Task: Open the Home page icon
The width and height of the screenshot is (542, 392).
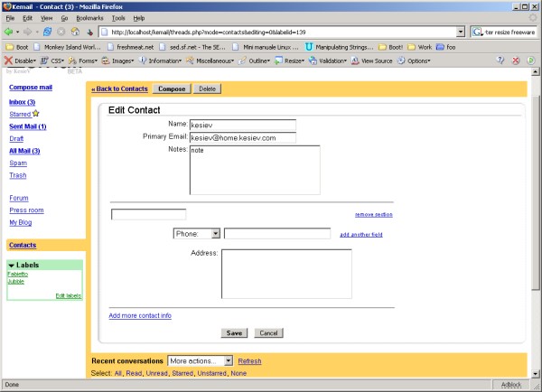Action: (x=75, y=32)
